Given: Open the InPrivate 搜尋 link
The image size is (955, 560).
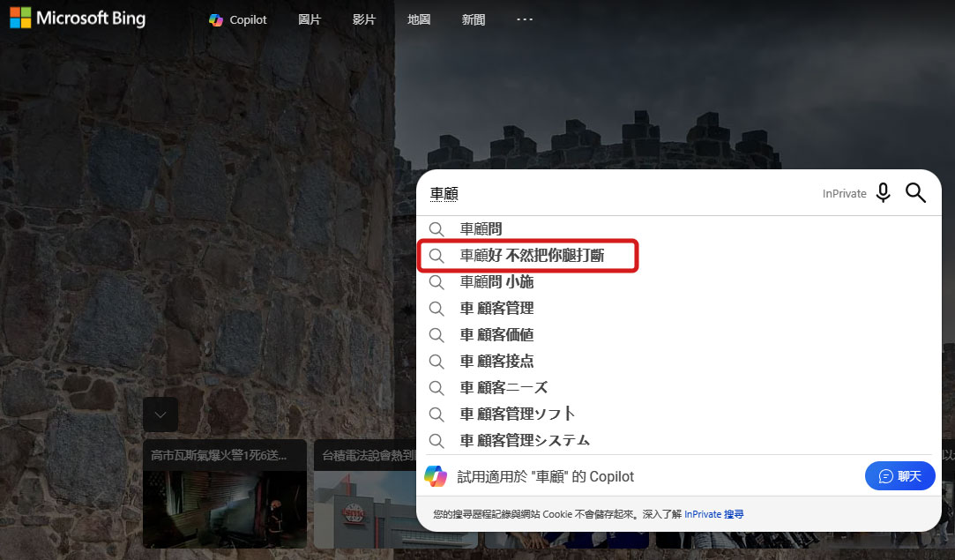Looking at the screenshot, I should 713,514.
